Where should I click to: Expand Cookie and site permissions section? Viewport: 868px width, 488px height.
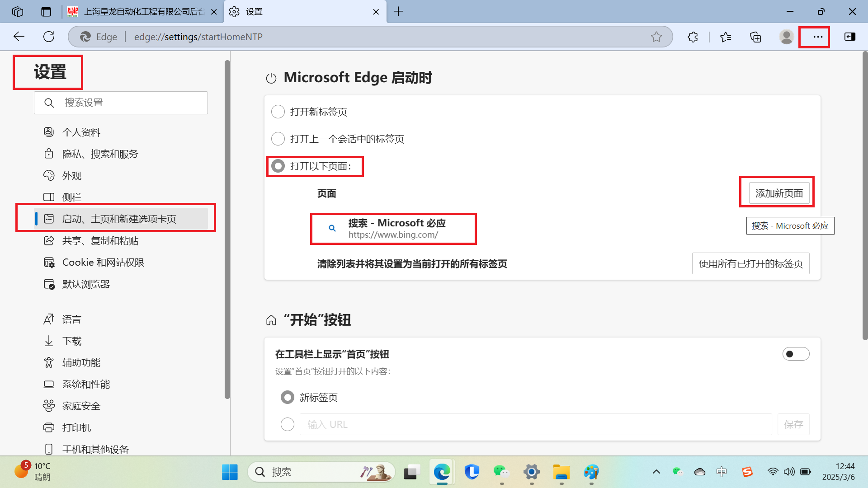point(104,262)
